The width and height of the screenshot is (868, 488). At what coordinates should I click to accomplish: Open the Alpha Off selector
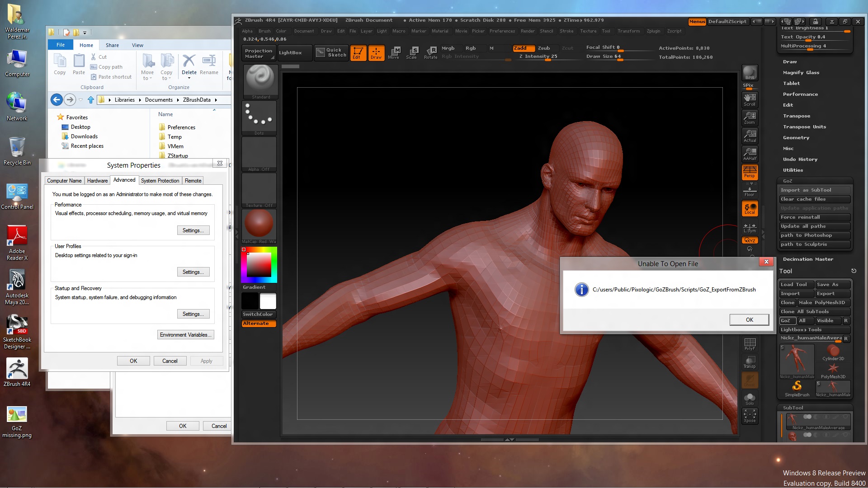pos(259,154)
